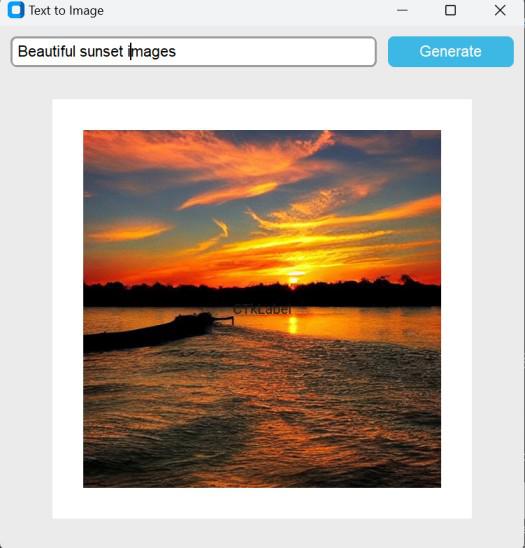Click the word "sunset" in the prompt
Image resolution: width=525 pixels, height=548 pixels.
(101, 52)
